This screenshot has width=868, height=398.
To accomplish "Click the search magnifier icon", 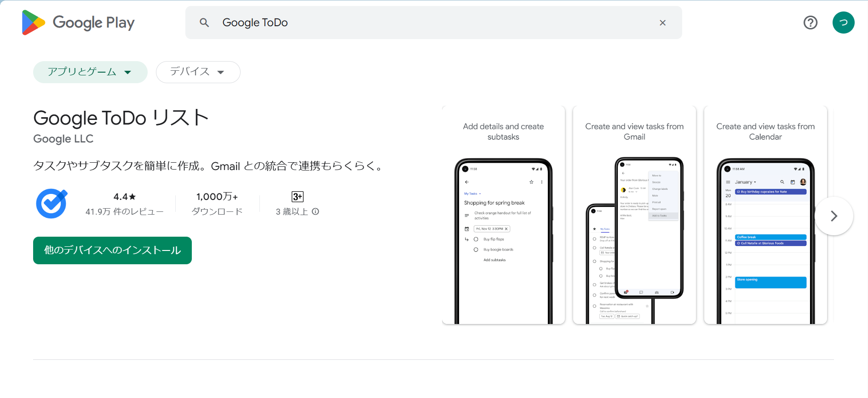I will coord(204,23).
